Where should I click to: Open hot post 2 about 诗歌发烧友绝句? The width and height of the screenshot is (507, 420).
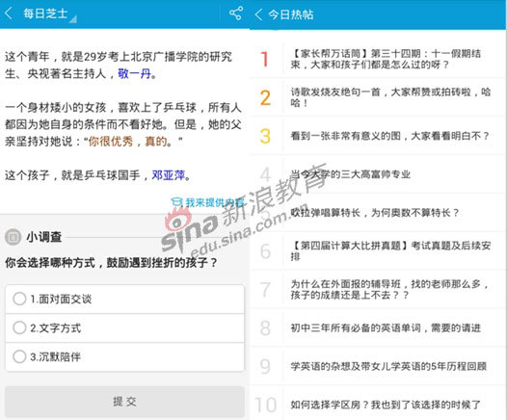click(x=378, y=97)
